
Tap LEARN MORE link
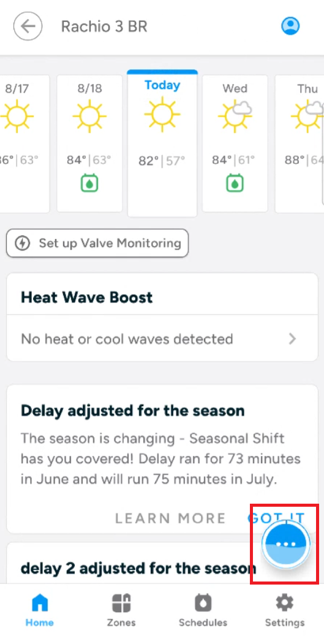(170, 518)
